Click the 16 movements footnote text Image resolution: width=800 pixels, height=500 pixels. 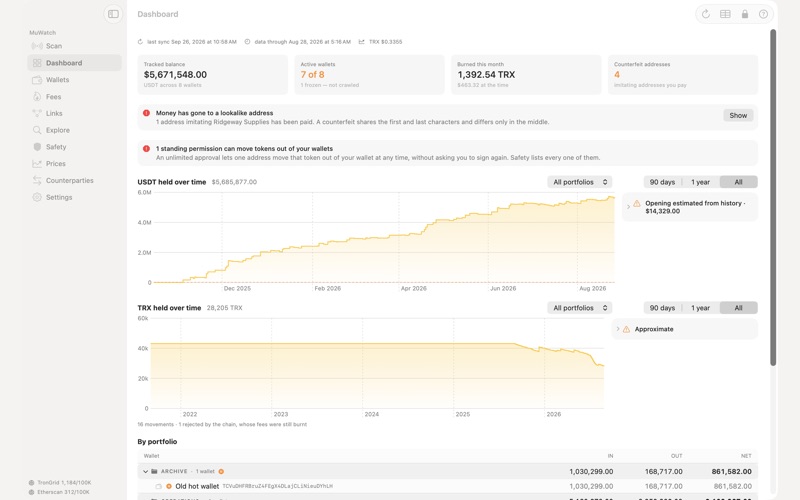pos(222,424)
